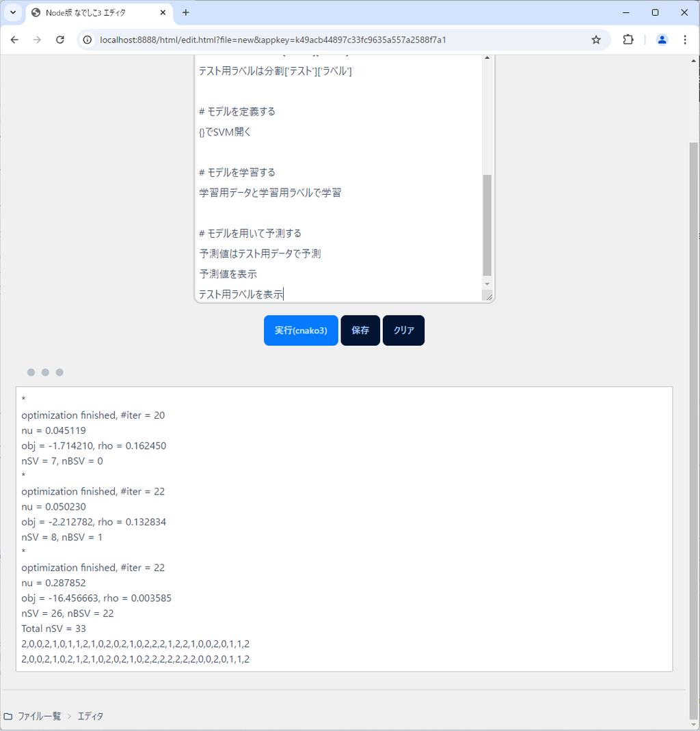View site information icon in address bar
The height and width of the screenshot is (731, 700).
[87, 40]
